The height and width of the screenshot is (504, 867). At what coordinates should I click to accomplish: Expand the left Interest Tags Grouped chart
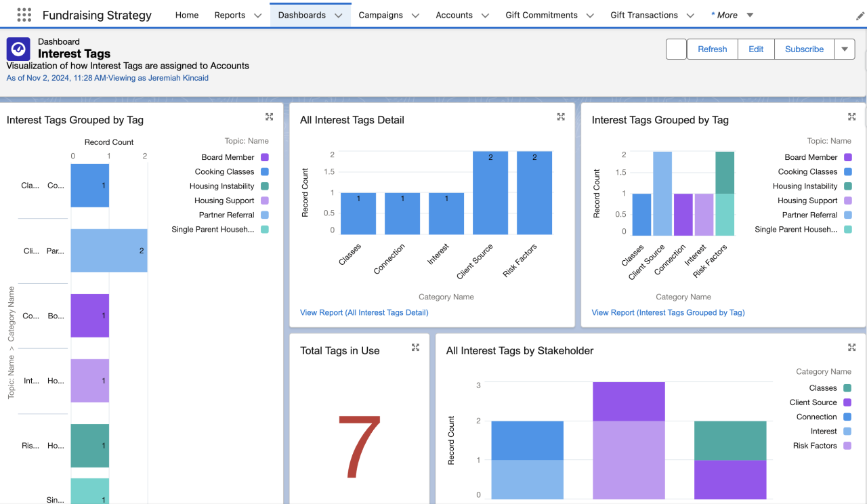click(x=269, y=117)
